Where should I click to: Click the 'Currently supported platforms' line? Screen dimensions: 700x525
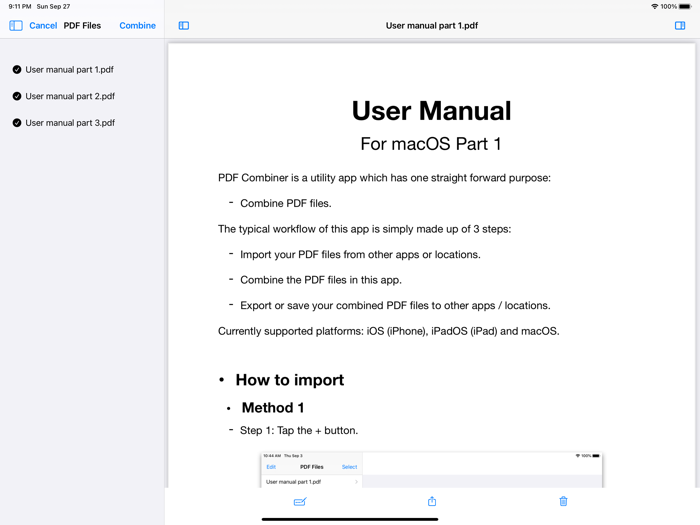388,331
